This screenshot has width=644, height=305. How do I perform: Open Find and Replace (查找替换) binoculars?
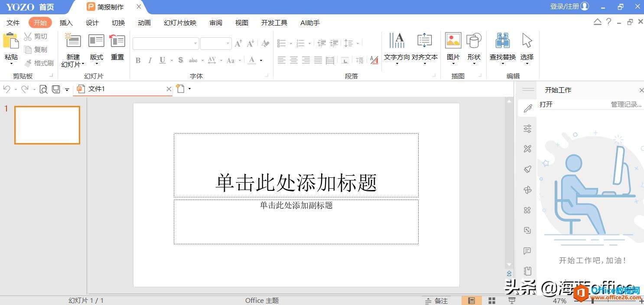click(x=503, y=40)
